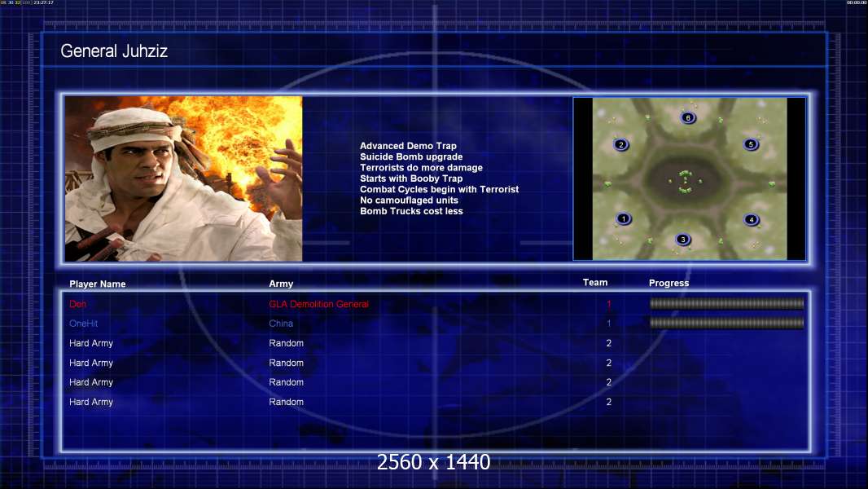The image size is (868, 489).
Task: Select the player name Deh
Action: (77, 304)
